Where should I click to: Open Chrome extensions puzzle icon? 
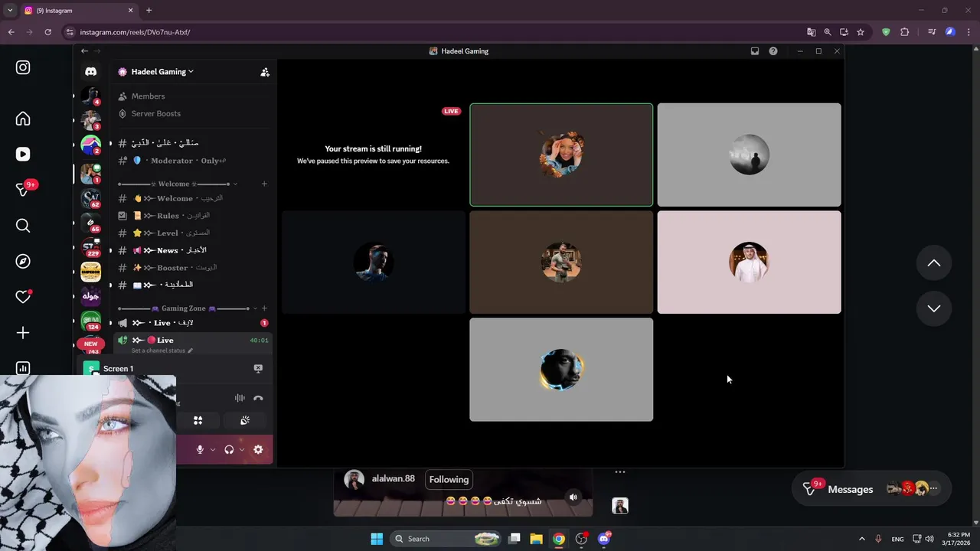click(905, 32)
